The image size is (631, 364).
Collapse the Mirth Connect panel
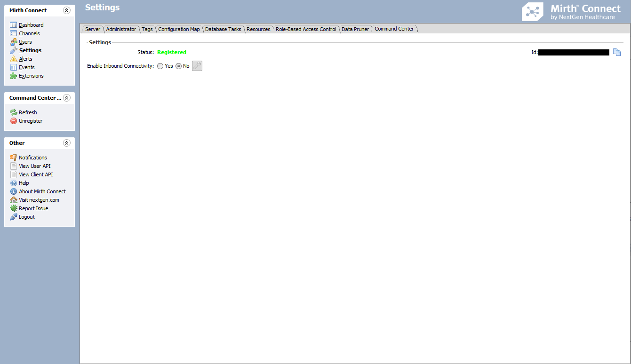66,10
